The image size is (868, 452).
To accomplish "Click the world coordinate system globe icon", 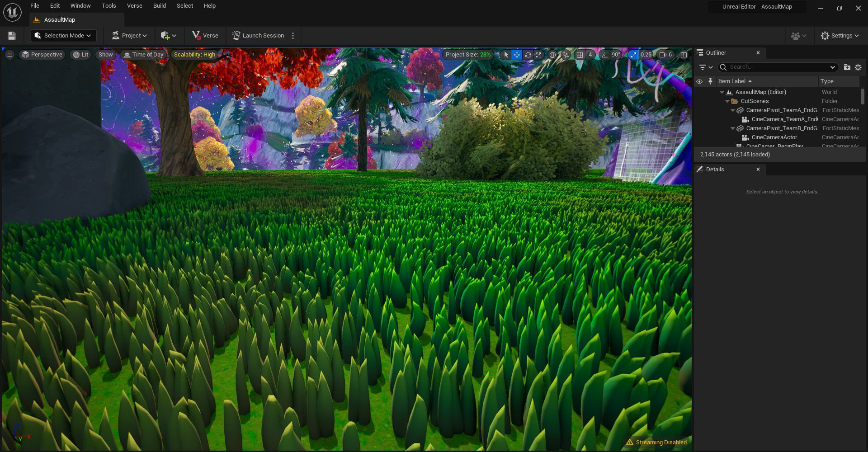I will tap(552, 55).
